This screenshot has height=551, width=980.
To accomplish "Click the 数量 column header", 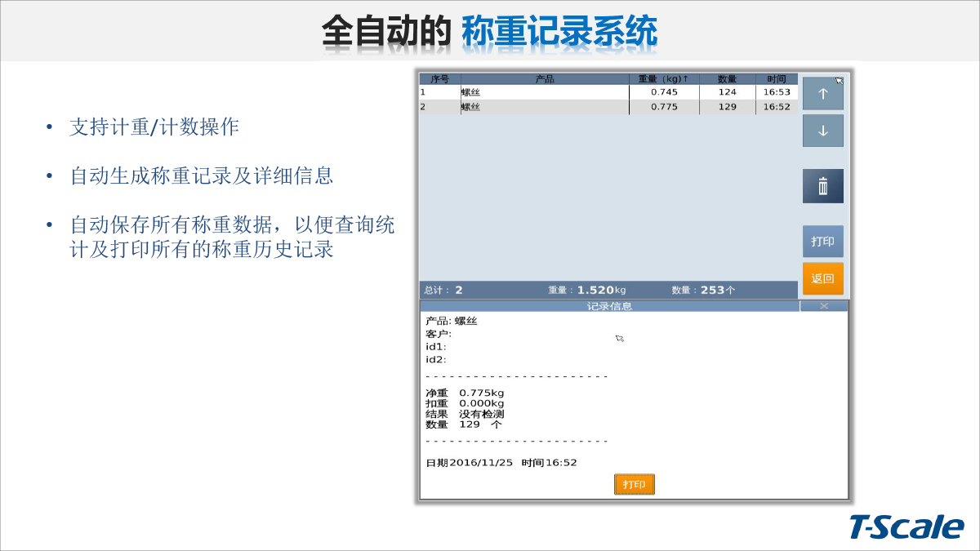I will click(x=727, y=79).
